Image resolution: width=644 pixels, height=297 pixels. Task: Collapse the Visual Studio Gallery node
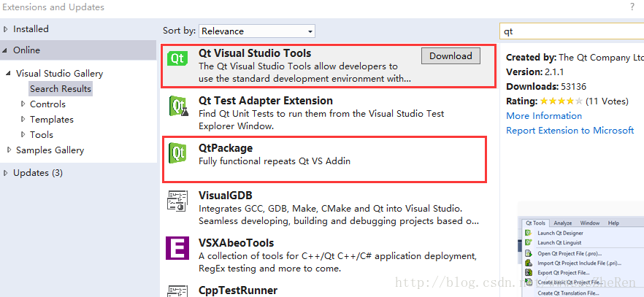point(8,74)
